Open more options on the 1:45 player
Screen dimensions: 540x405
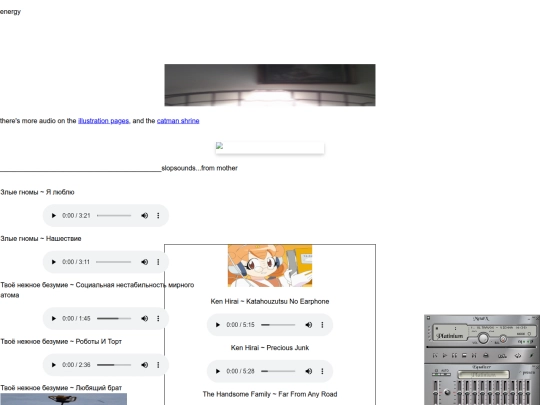coord(158,319)
